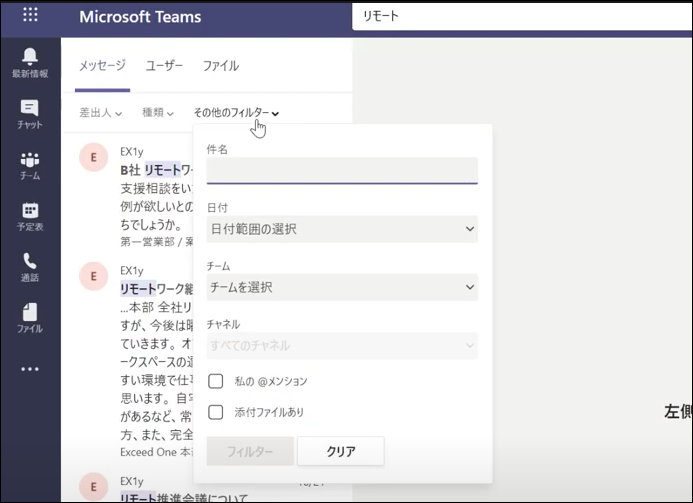Click the クリア button
The width and height of the screenshot is (693, 503).
pos(341,451)
